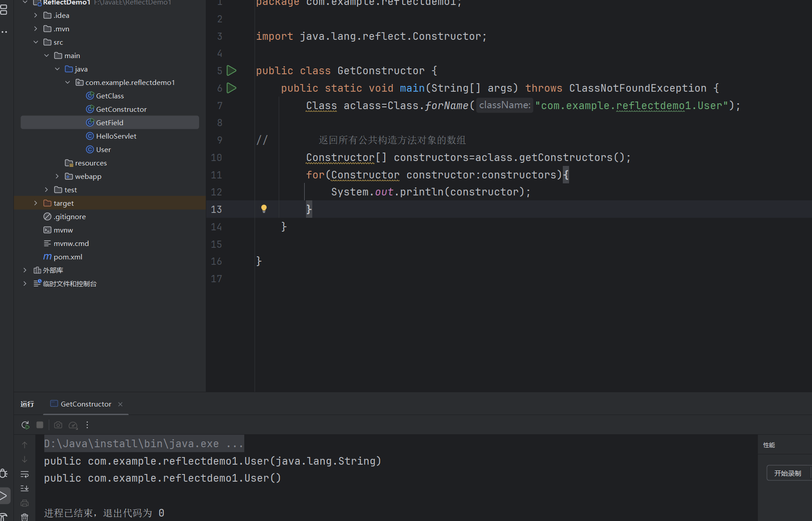Print the console output

tap(25, 503)
